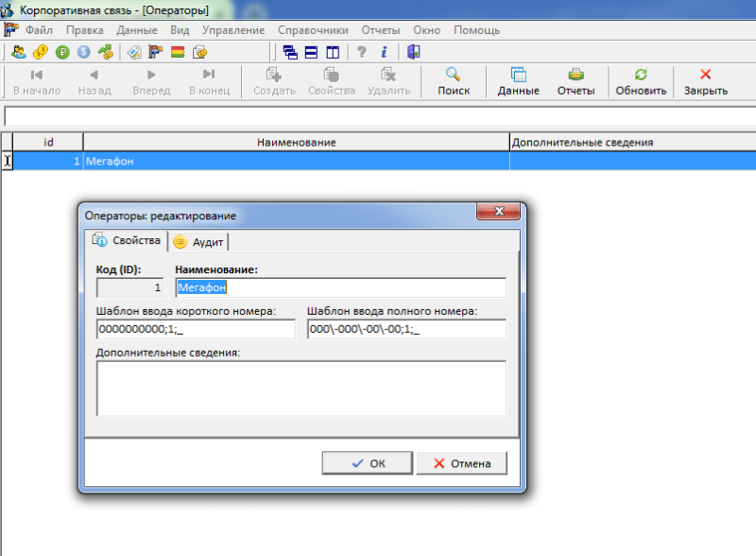Click the price tags toolbar icon
756x556 pixels.
(x=133, y=52)
